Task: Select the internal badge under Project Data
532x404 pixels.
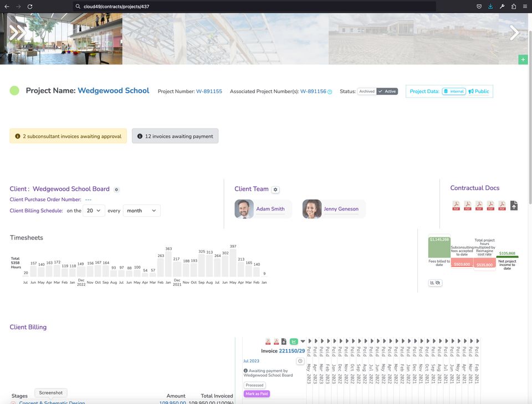Action: 454,91
